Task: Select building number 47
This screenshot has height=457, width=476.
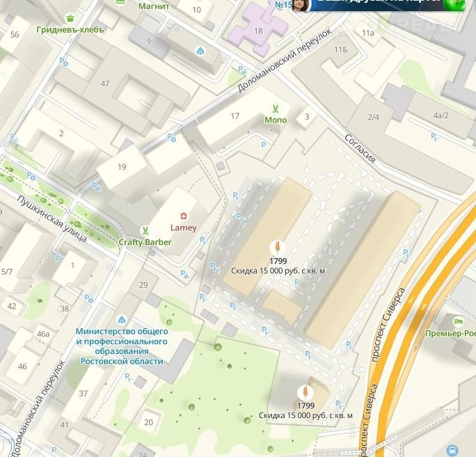Action: click(x=104, y=84)
